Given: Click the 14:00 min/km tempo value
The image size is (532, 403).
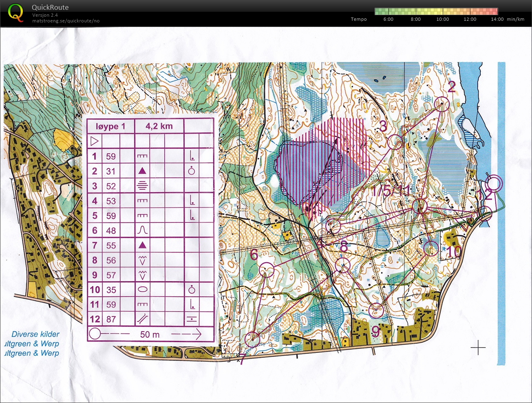Looking at the screenshot, I should [508, 19].
